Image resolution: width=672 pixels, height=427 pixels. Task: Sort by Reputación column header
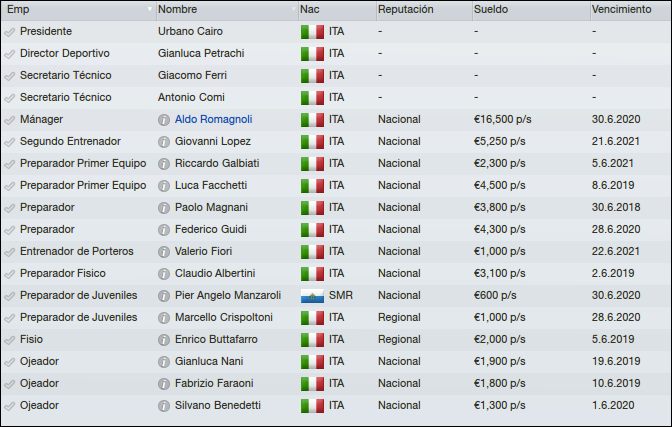point(424,9)
